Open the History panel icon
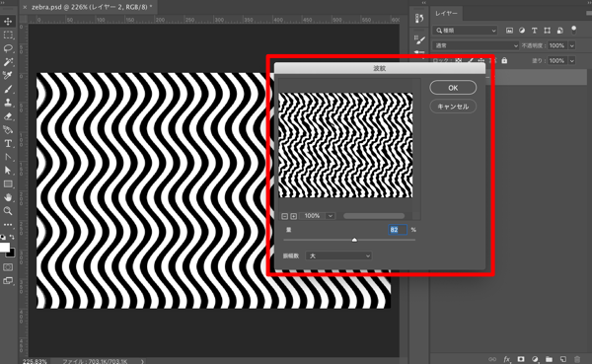 419,18
